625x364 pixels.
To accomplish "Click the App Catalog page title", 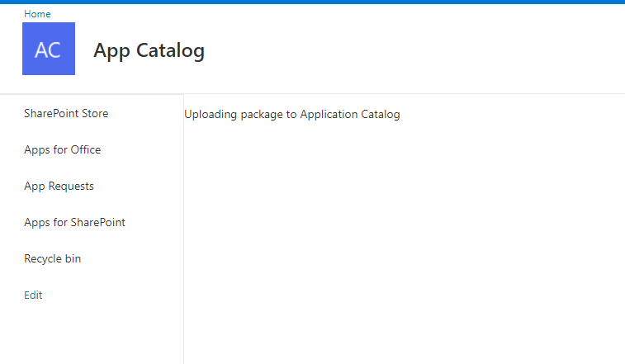I will point(149,50).
